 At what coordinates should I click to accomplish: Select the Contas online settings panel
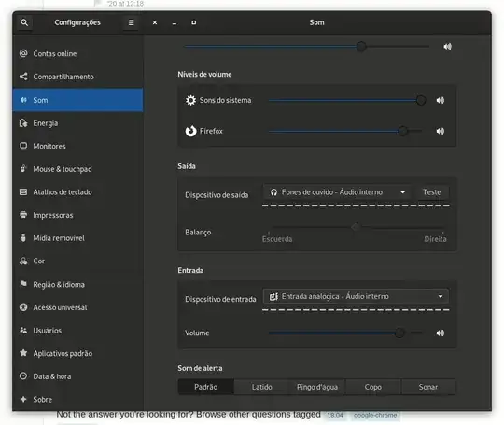(77, 54)
